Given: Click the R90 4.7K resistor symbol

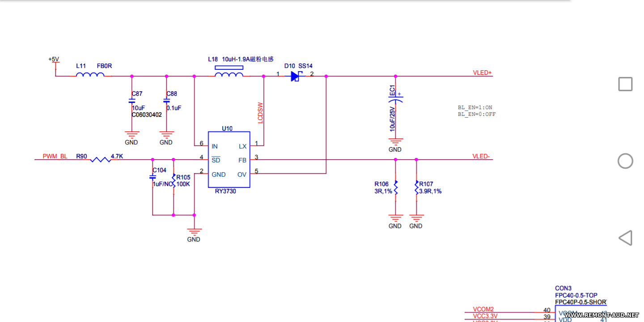Looking at the screenshot, I should point(101,159).
